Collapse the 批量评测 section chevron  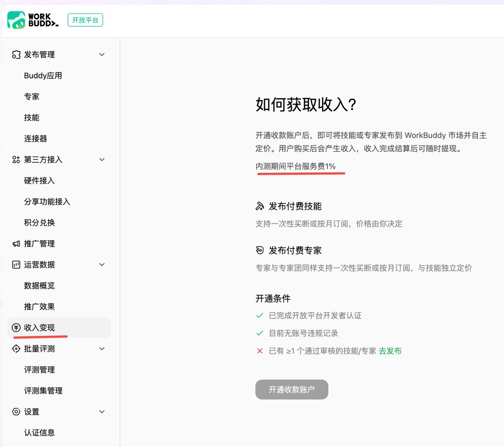pyautogui.click(x=102, y=348)
